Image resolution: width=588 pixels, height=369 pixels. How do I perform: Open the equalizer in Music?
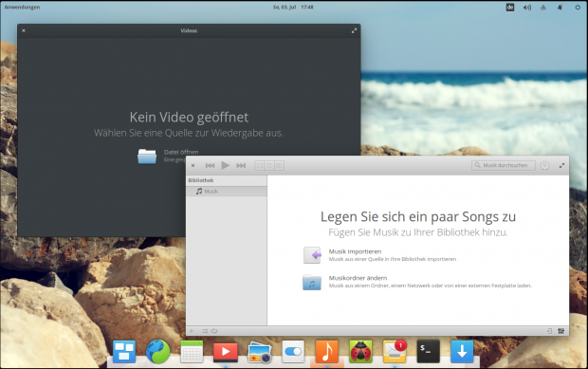coord(561,331)
